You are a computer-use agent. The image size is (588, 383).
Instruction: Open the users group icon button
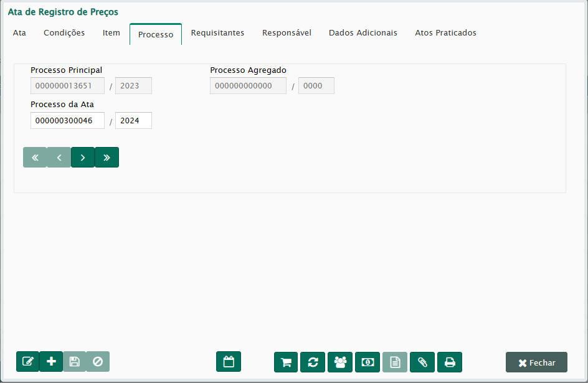pyautogui.click(x=340, y=362)
